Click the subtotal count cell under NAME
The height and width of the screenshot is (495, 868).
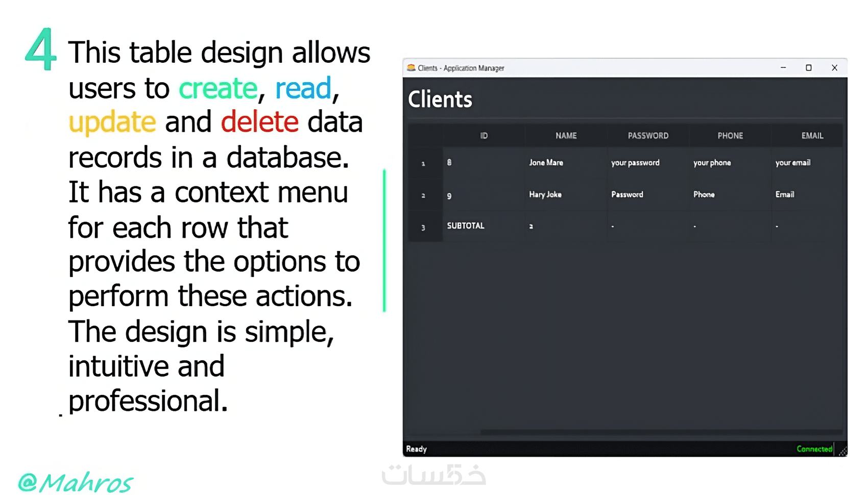[566, 226]
